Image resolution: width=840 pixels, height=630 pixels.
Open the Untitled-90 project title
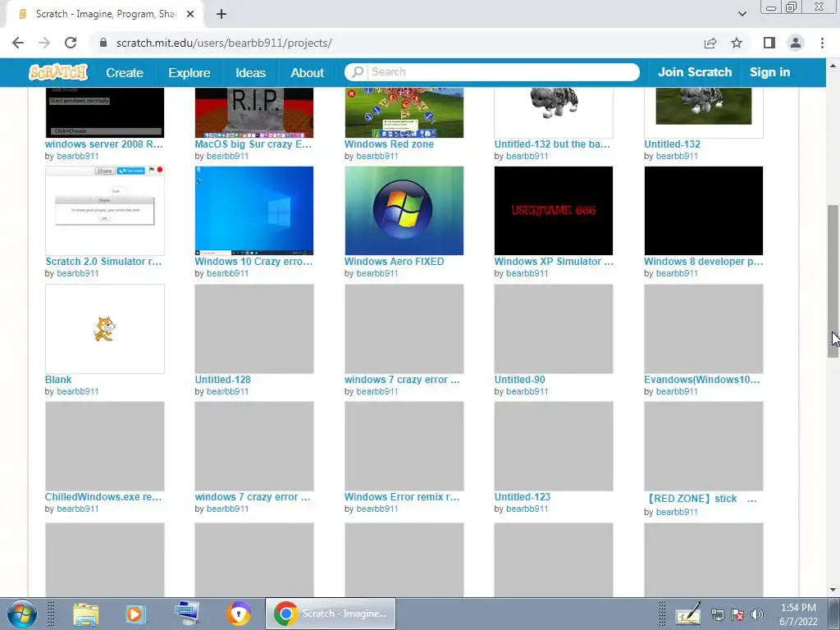pyautogui.click(x=519, y=379)
